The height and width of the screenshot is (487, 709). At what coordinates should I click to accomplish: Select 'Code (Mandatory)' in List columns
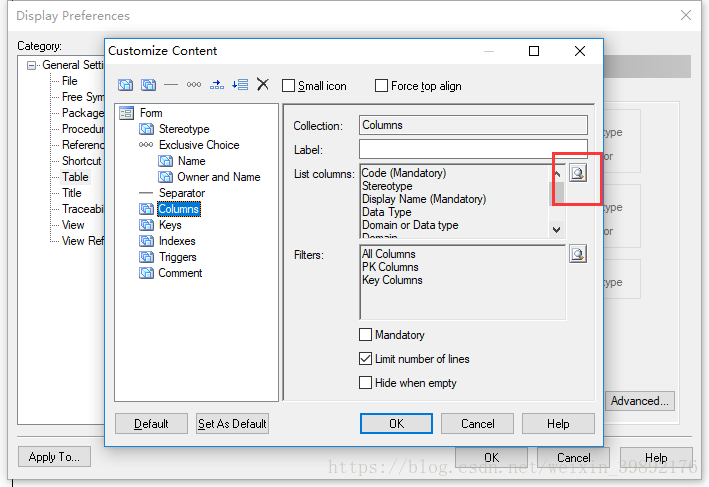(404, 173)
